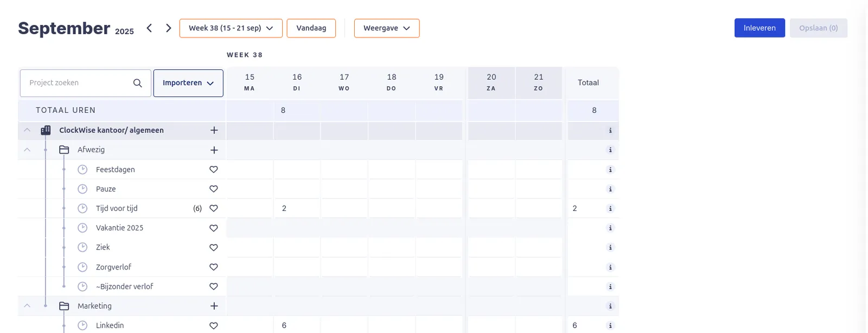Show info for Afwezig folder row
This screenshot has height=333, width=868.
pyautogui.click(x=610, y=150)
